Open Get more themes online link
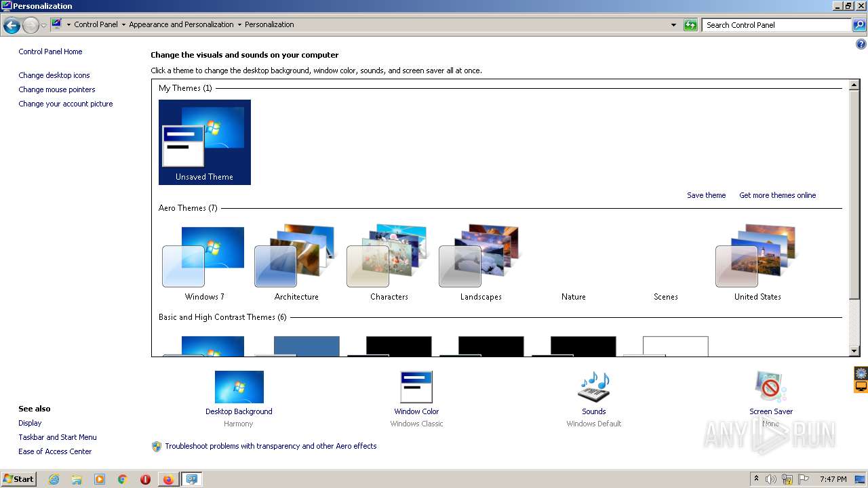This screenshot has width=868, height=488. [777, 195]
